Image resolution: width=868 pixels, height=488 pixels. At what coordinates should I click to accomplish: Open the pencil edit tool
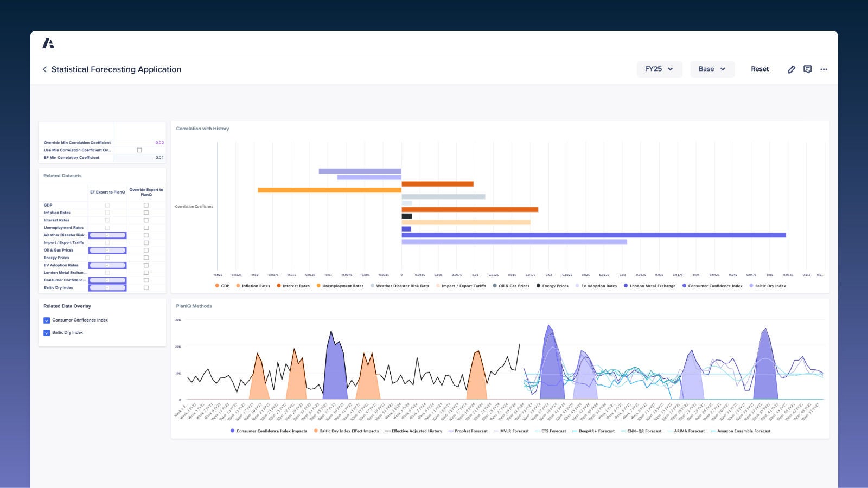click(791, 69)
